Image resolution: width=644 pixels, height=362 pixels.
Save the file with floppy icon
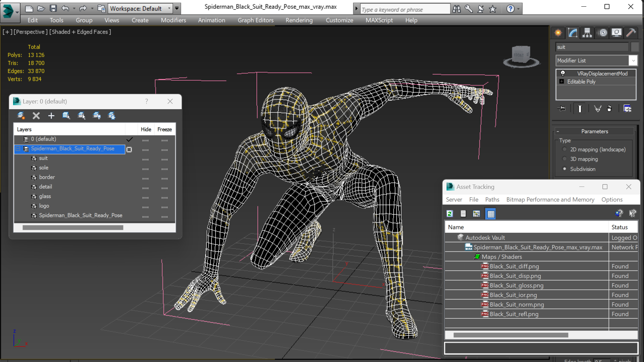[53, 8]
